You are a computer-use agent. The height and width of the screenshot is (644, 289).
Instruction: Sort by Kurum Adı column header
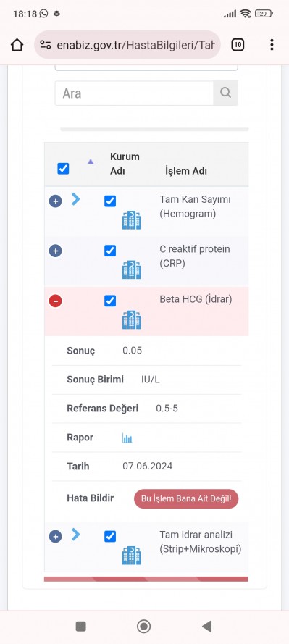125,164
